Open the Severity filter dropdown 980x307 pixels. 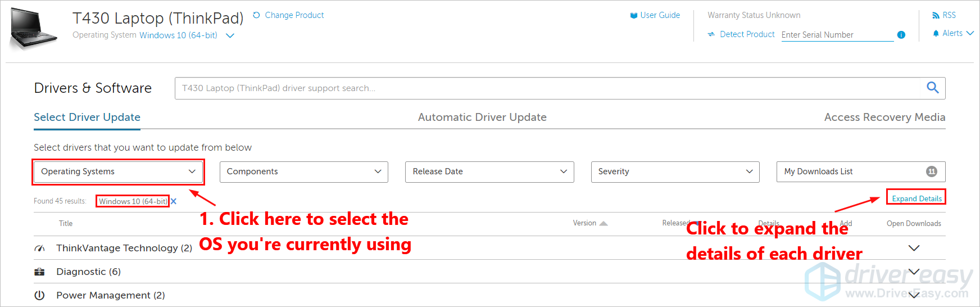click(675, 171)
